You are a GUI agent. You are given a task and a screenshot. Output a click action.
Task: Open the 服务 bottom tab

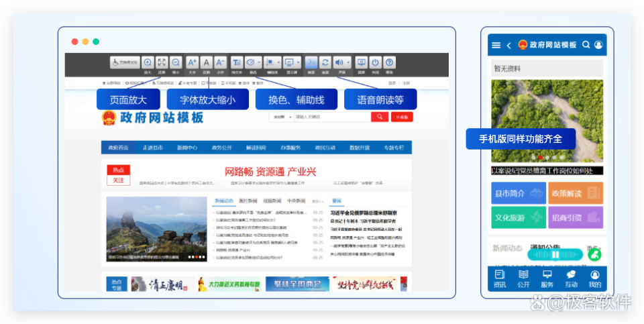coord(547,279)
